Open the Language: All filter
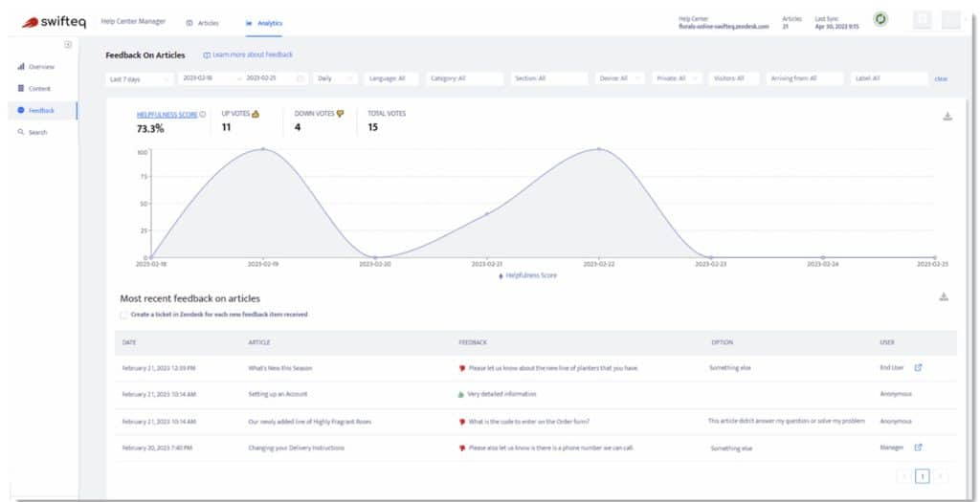Viewport: 980px width, 502px height. pos(391,78)
